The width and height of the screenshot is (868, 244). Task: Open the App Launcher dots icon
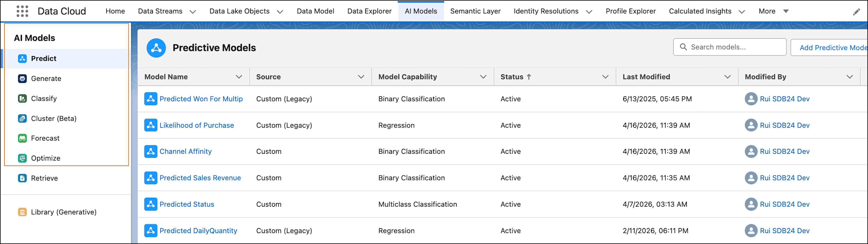(22, 11)
